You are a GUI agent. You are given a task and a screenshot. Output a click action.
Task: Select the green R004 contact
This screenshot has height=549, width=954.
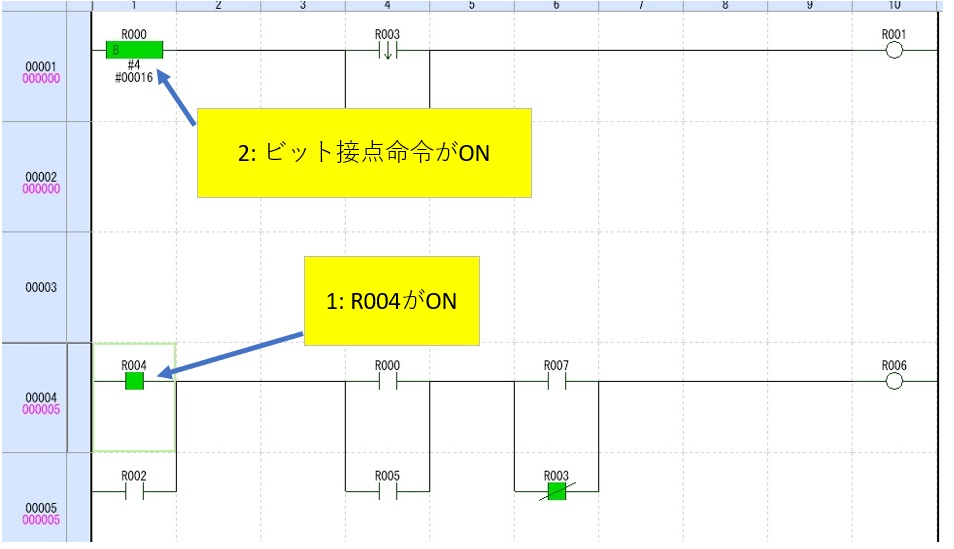[134, 381]
